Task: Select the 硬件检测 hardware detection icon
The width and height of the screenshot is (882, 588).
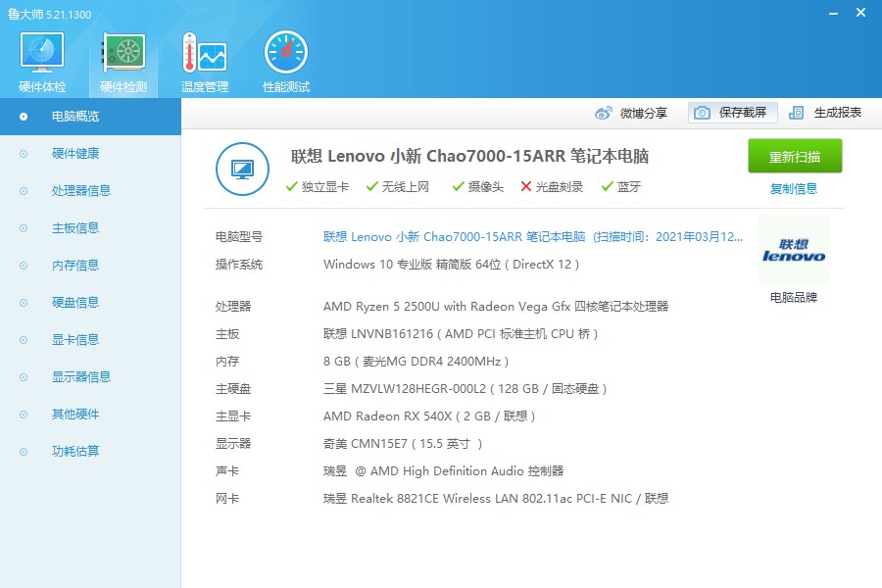Action: [x=123, y=52]
